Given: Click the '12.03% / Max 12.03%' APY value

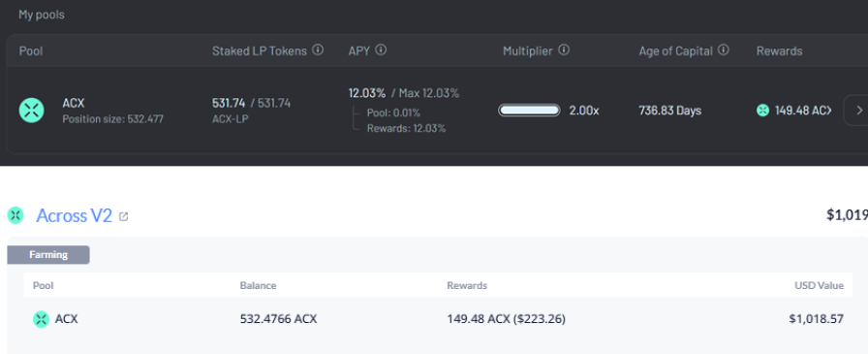Looking at the screenshot, I should pyautogui.click(x=404, y=93).
